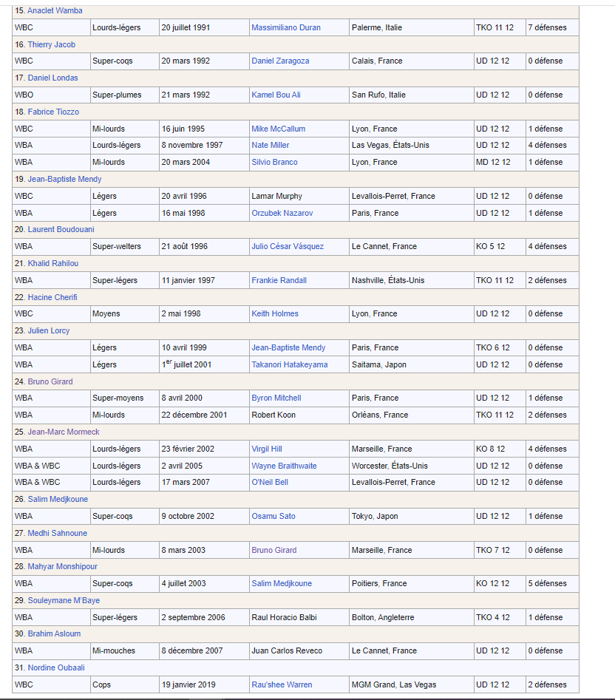
Task: Open the Keith Holmes opponent link
Action: [x=274, y=313]
